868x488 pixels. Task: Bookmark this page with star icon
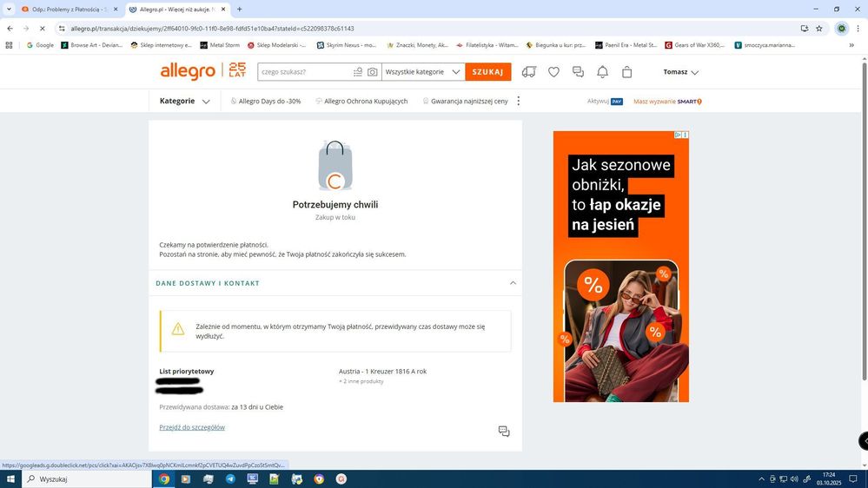point(818,28)
